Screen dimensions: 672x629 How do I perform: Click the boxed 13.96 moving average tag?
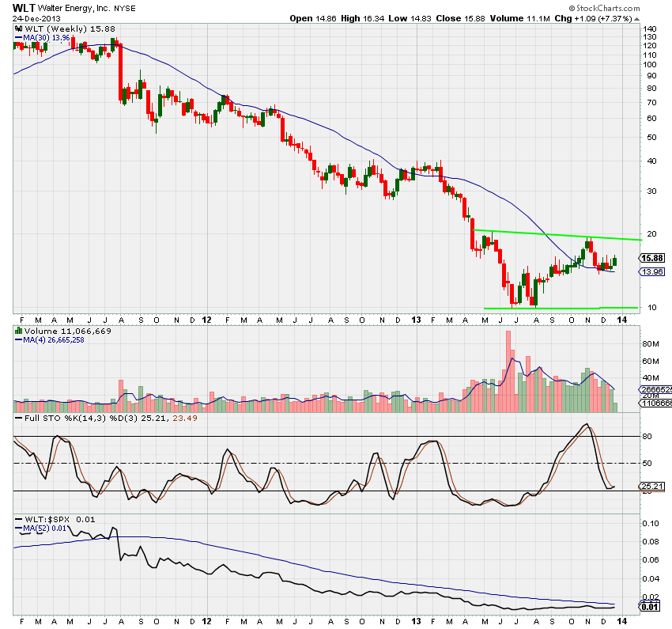pos(652,272)
